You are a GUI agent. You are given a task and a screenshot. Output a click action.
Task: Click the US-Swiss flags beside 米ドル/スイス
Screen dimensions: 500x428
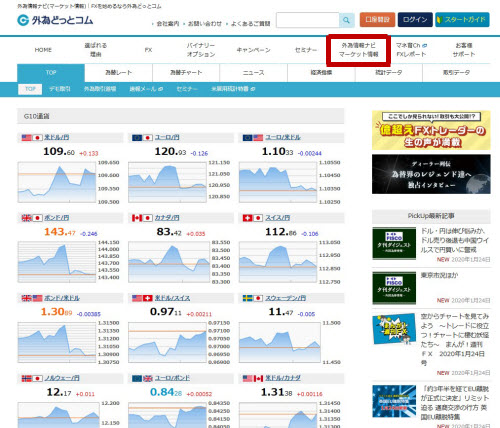(142, 298)
